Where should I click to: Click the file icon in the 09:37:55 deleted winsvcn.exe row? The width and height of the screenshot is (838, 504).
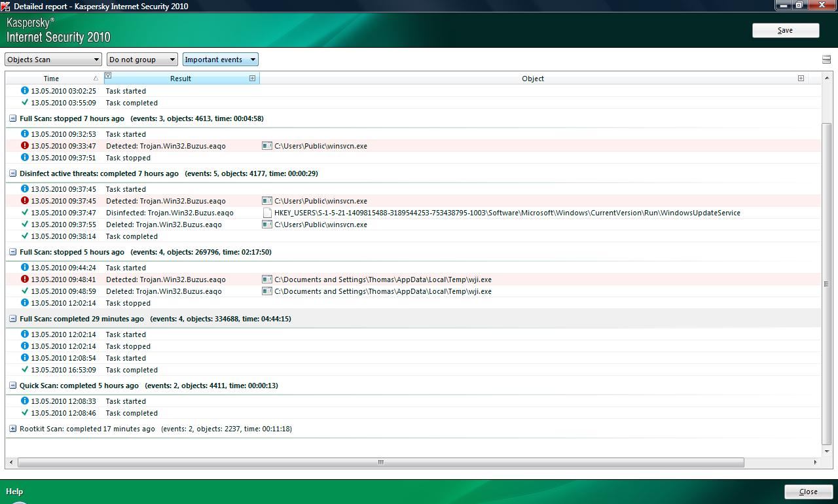coord(266,225)
